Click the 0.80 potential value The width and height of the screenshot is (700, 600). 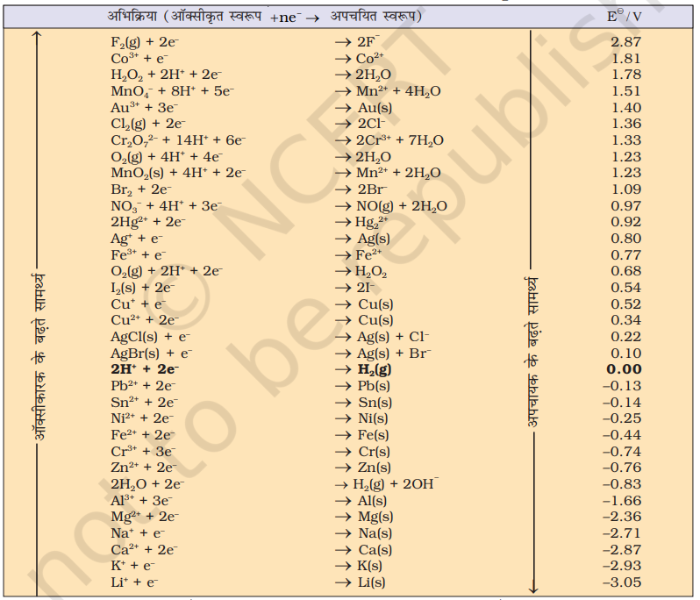(626, 239)
